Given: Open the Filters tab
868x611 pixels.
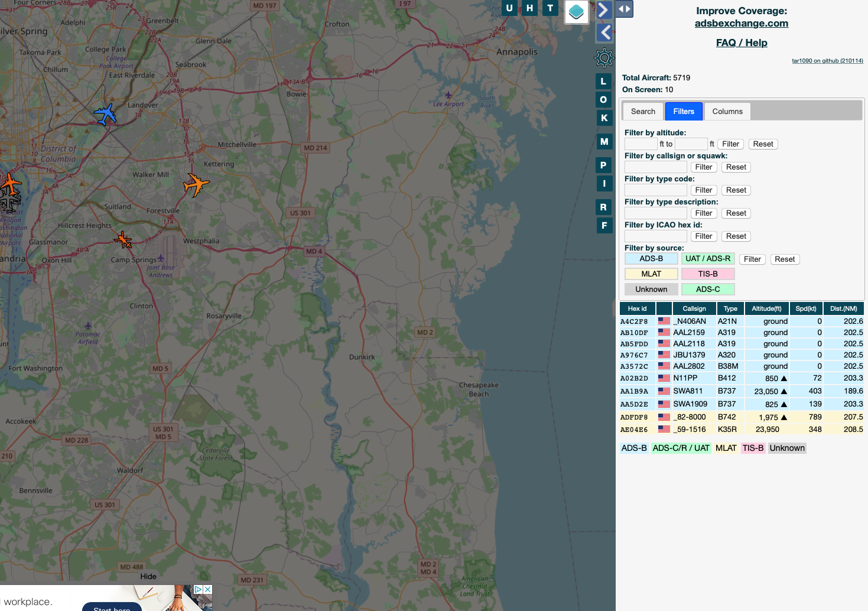Looking at the screenshot, I should coord(684,112).
